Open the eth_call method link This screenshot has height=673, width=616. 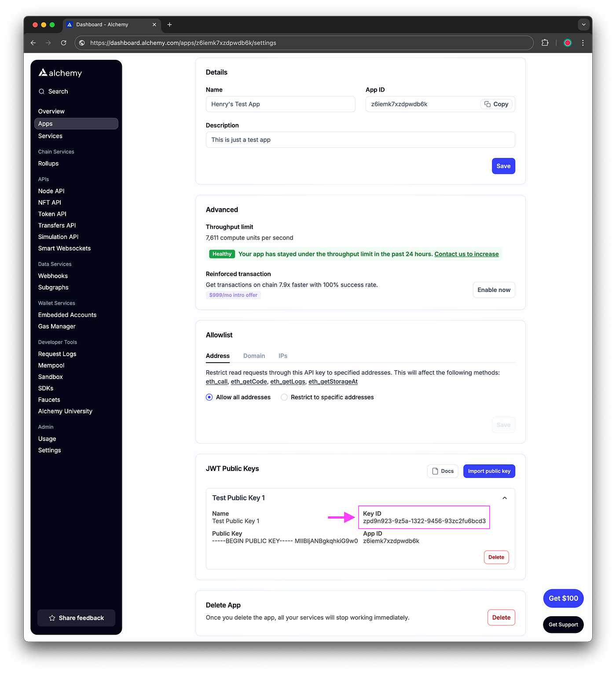coord(217,382)
